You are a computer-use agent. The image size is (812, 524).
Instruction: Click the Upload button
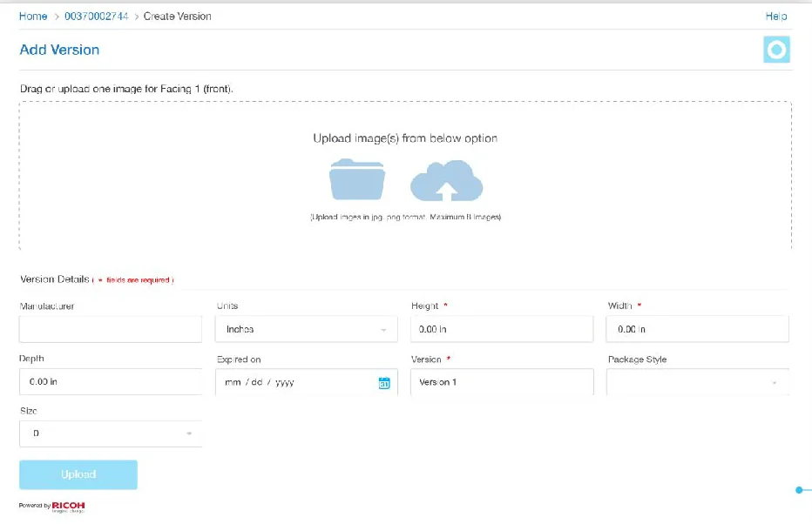tap(78, 474)
